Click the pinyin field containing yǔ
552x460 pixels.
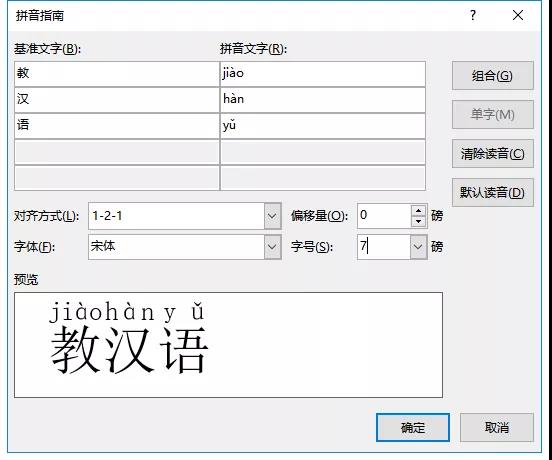pos(323,126)
